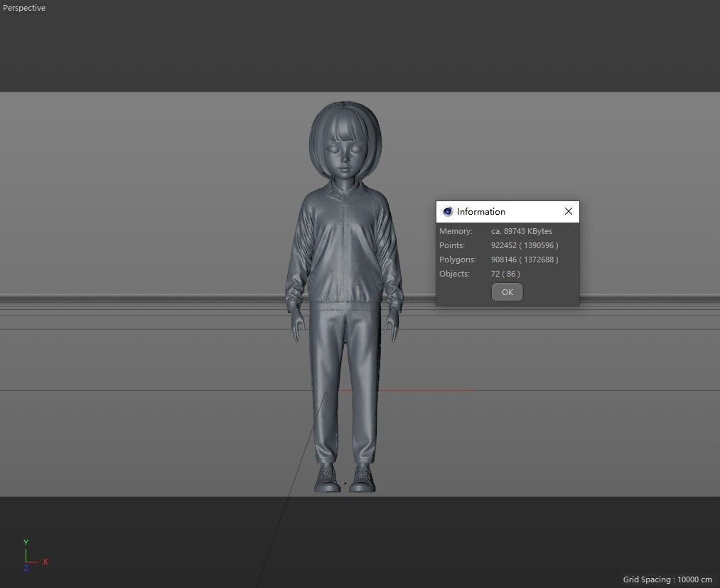Click the Polygons count 908146
The image size is (720, 588).
pyautogui.click(x=505, y=259)
